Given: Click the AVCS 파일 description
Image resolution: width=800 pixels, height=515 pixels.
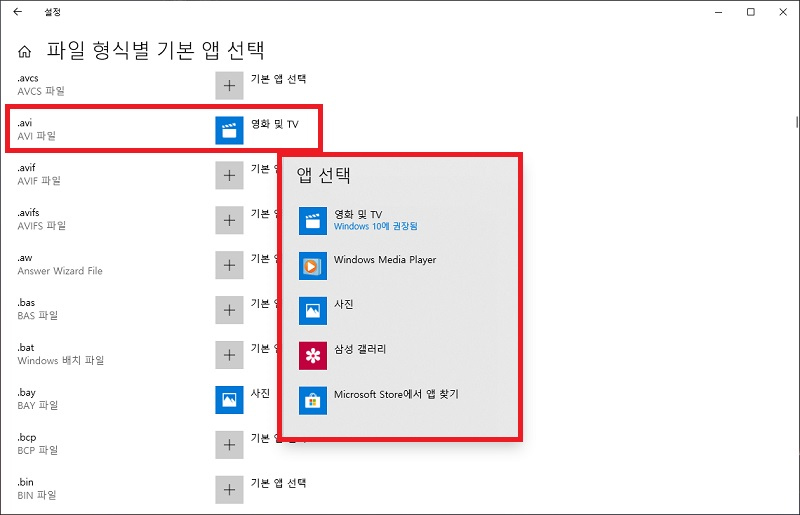Looking at the screenshot, I should click(x=41, y=91).
